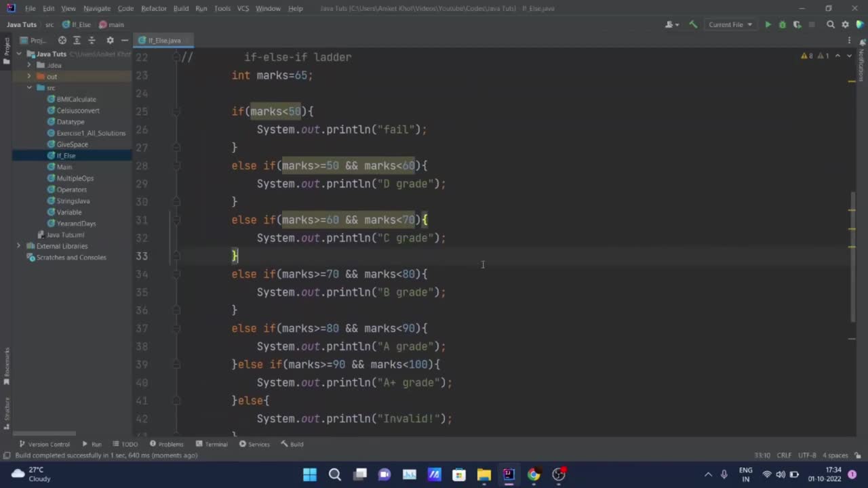Click 4 spaces indent setting
Image resolution: width=868 pixels, height=488 pixels.
[835, 455]
